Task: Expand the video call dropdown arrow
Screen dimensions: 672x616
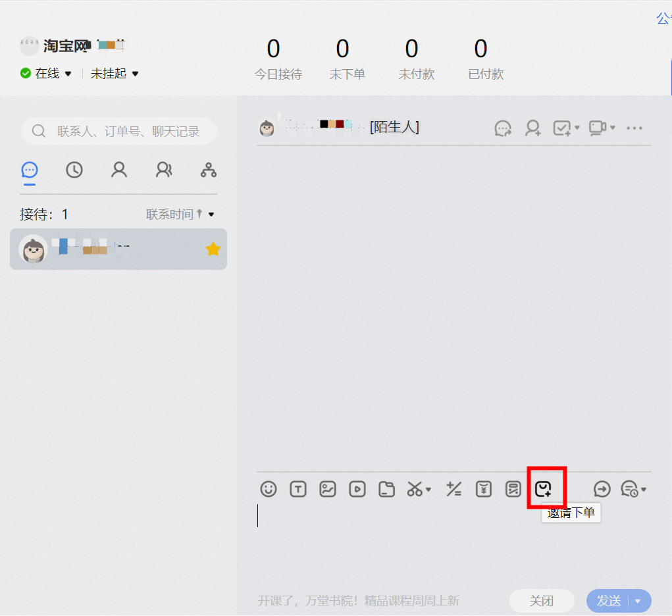Action: pos(612,128)
